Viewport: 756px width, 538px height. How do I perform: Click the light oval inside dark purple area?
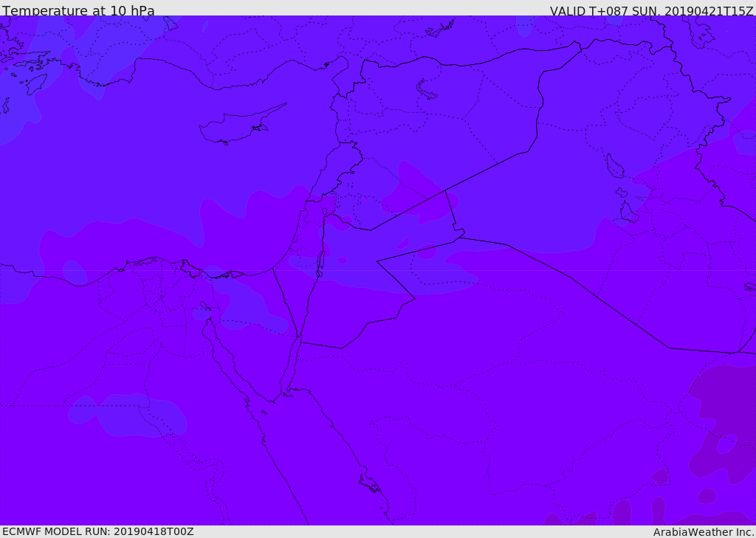pyautogui.click(x=726, y=444)
